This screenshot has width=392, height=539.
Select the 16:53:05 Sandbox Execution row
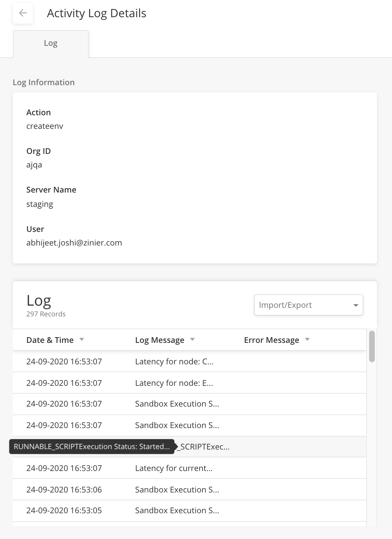[190, 511]
